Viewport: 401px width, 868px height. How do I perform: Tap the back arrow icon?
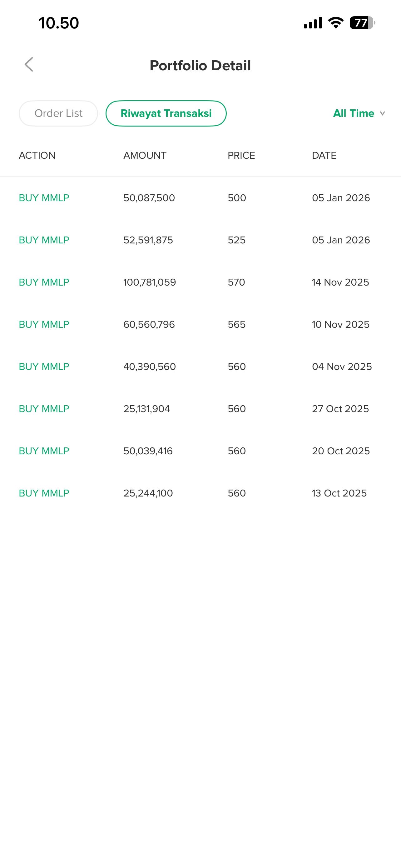pos(29,64)
